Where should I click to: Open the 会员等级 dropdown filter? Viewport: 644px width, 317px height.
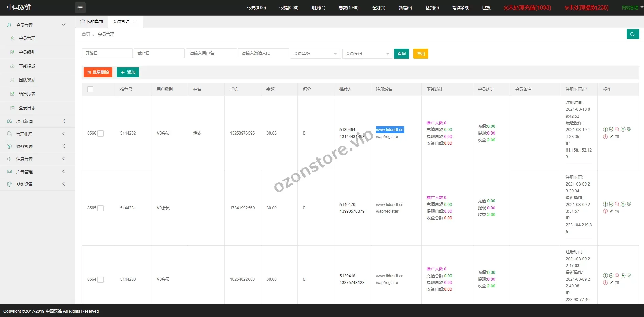coord(315,54)
